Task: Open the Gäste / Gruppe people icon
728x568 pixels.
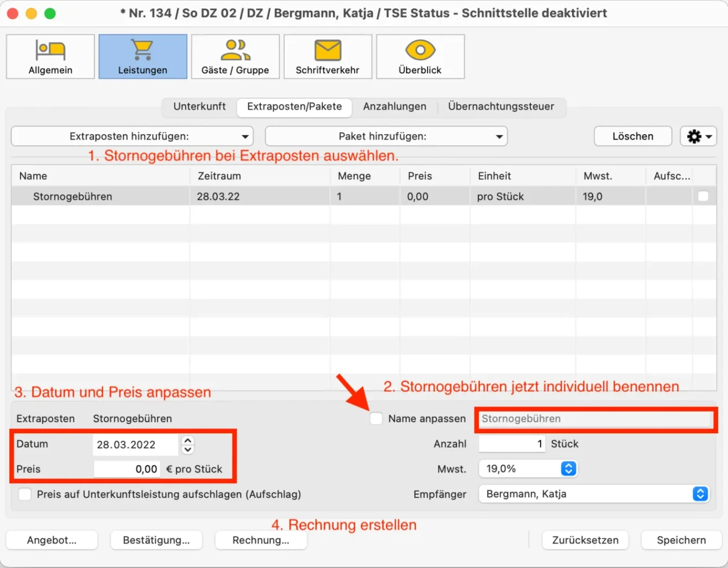Action: (235, 57)
